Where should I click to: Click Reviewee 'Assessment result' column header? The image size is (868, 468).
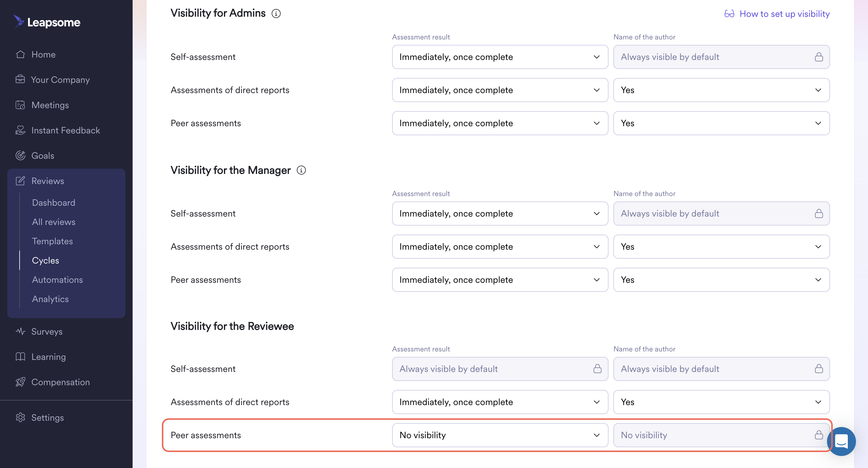[x=421, y=349]
